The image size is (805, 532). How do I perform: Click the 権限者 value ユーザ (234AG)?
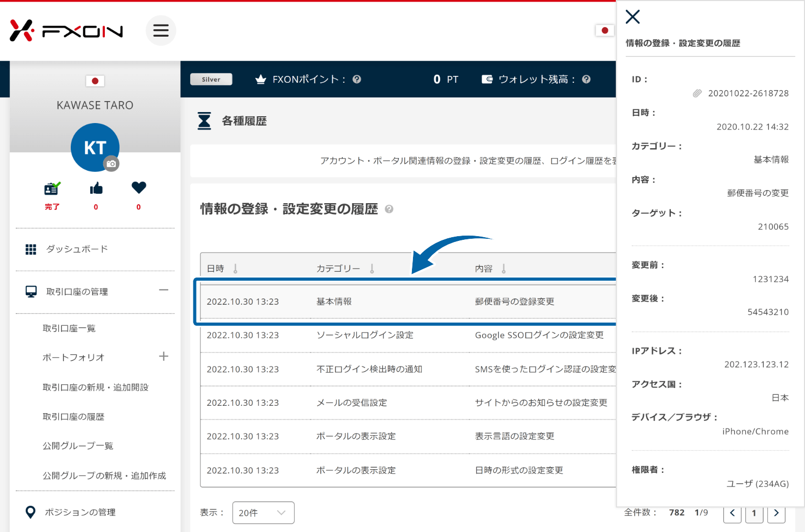[757, 484]
